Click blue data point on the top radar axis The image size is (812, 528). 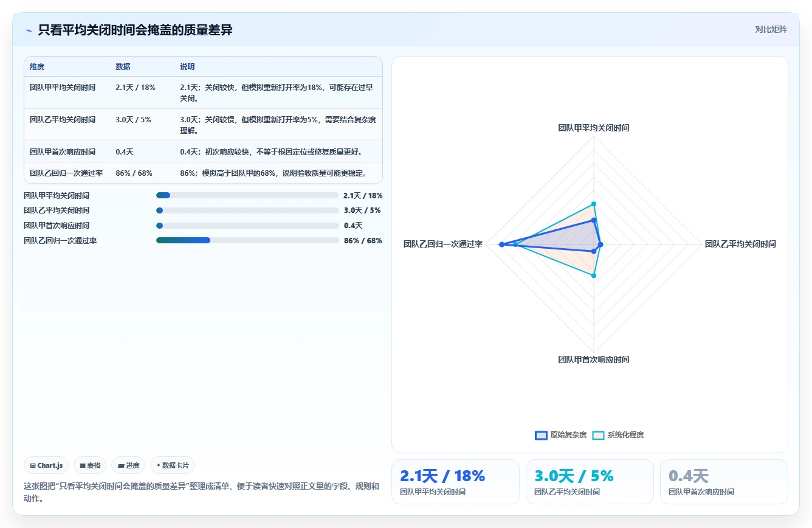(594, 220)
